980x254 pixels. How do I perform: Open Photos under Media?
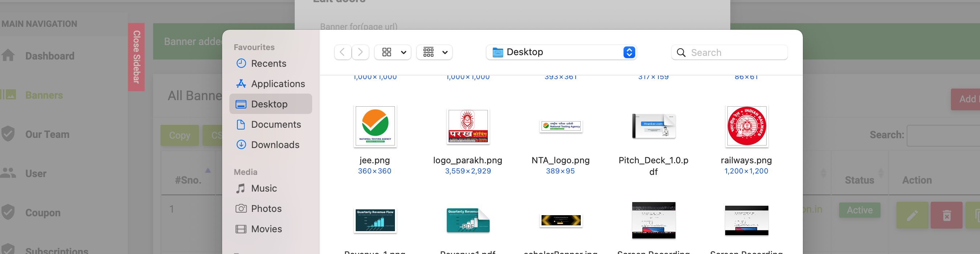click(270, 208)
